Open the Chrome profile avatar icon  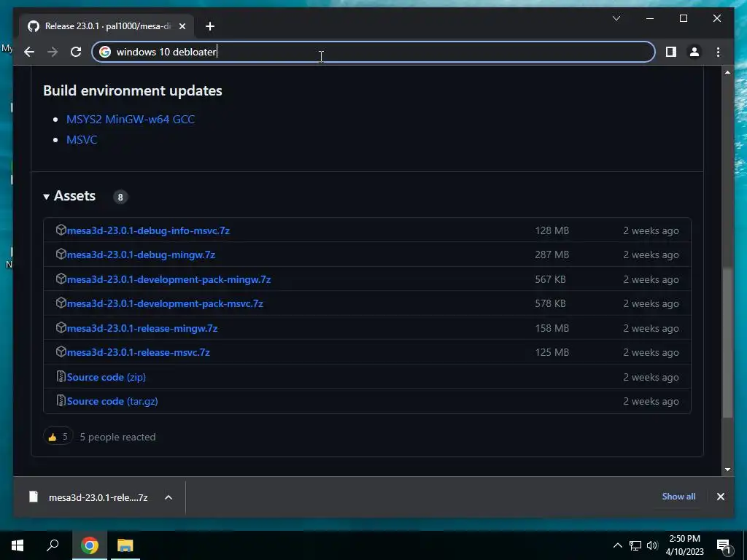pyautogui.click(x=694, y=52)
